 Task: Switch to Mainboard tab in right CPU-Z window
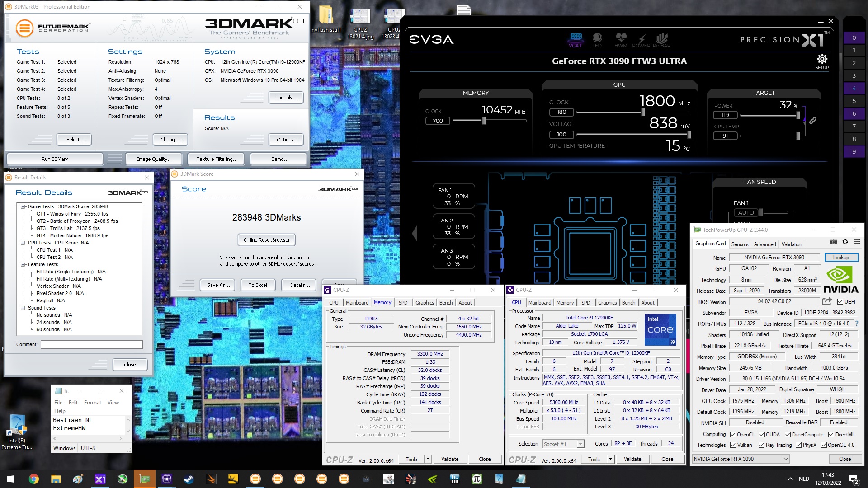540,303
